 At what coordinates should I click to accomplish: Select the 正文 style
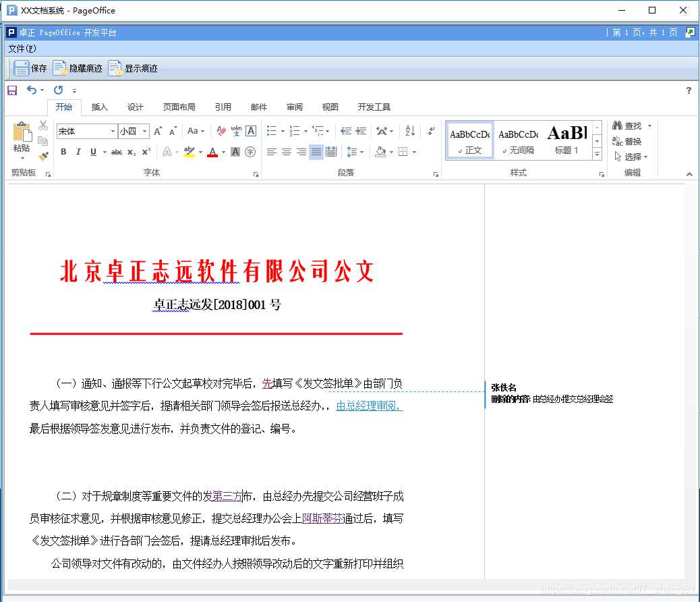click(x=470, y=140)
